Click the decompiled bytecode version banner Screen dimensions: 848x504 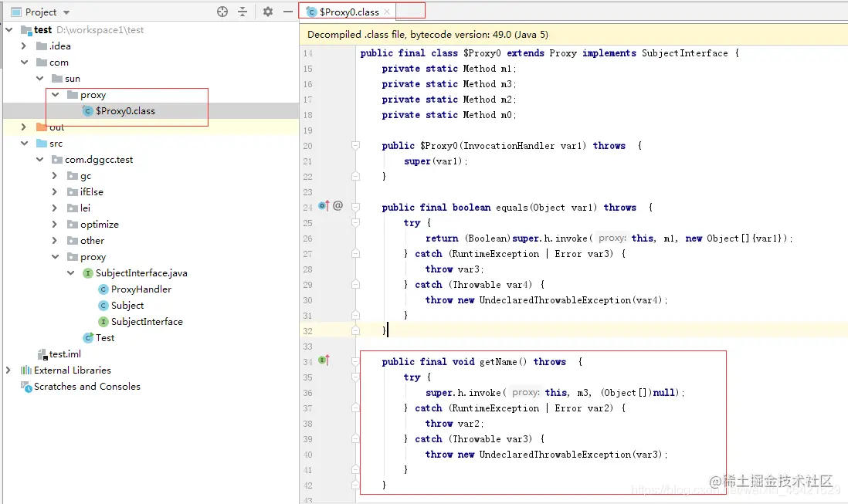573,35
